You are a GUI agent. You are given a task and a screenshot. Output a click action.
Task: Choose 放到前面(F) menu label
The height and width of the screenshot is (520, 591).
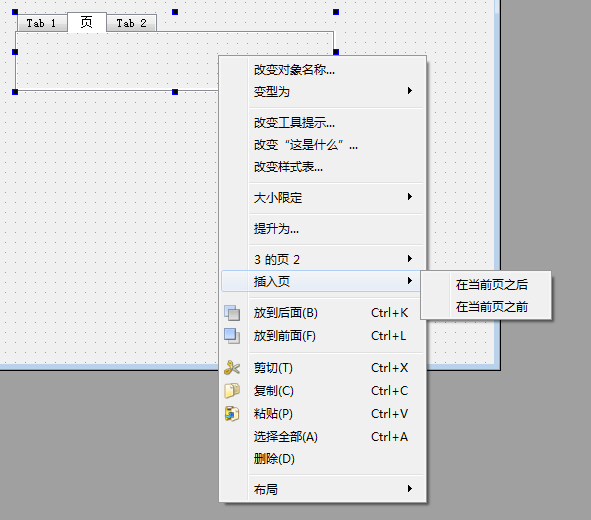tap(285, 336)
